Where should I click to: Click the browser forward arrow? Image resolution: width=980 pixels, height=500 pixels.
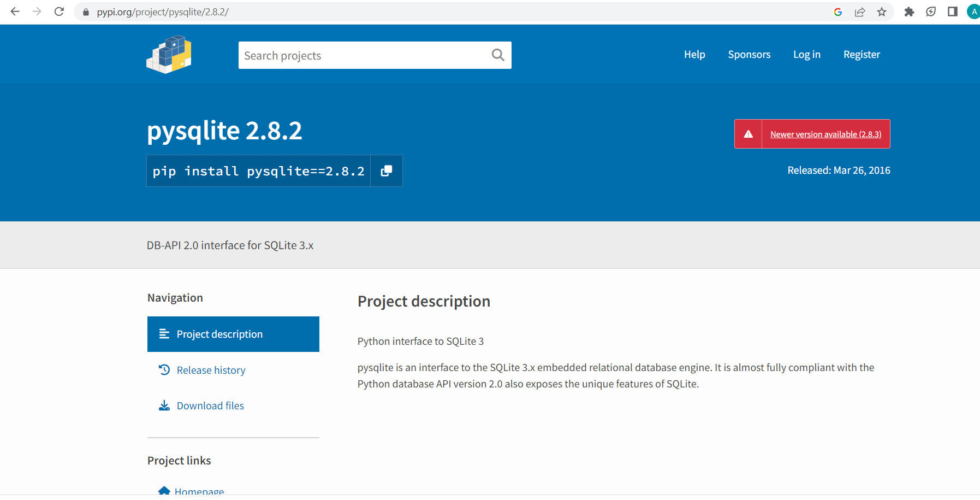(37, 11)
